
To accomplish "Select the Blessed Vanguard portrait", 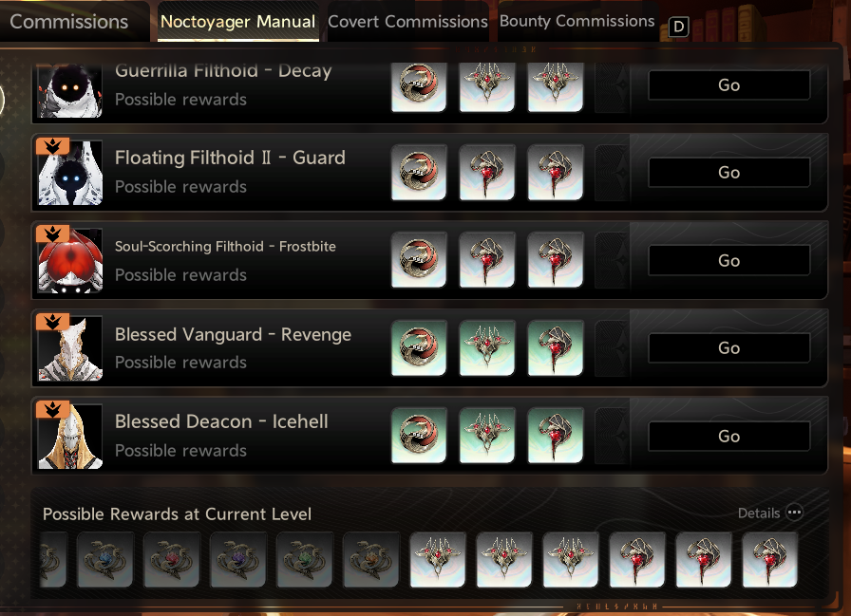I will point(70,348).
